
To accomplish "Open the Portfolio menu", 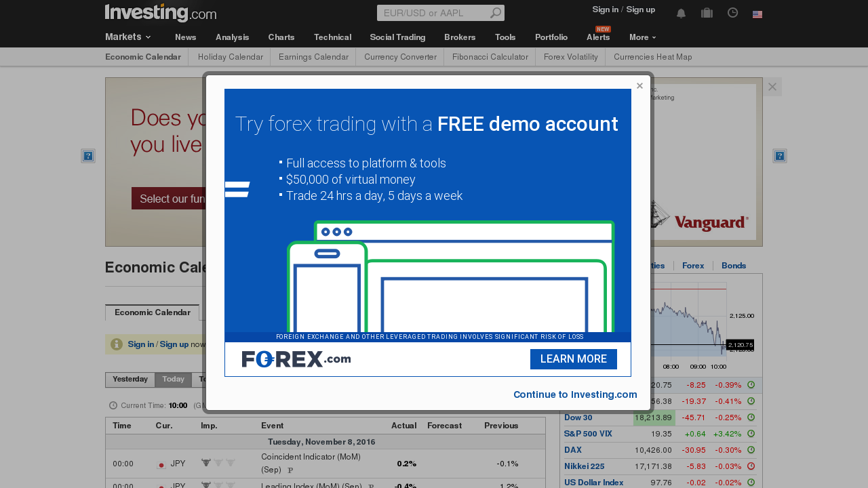I will point(551,37).
